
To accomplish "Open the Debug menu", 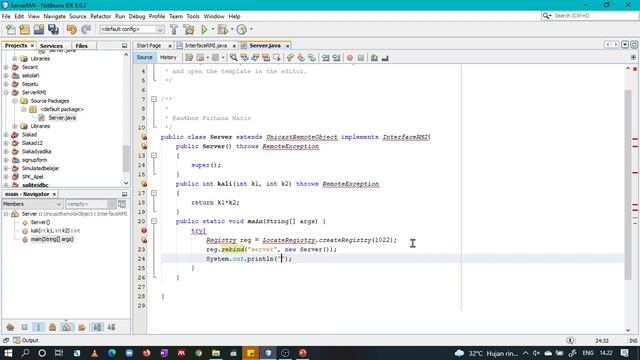I will [x=137, y=16].
